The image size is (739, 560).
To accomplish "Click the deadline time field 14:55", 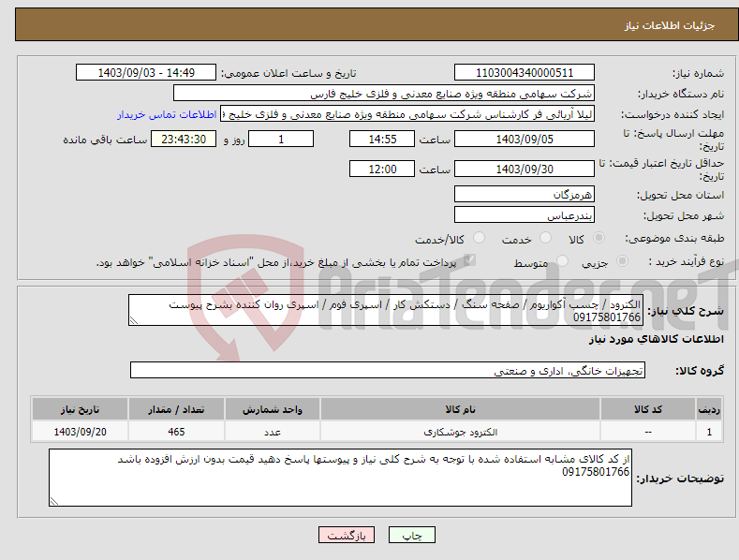I will (x=382, y=139).
